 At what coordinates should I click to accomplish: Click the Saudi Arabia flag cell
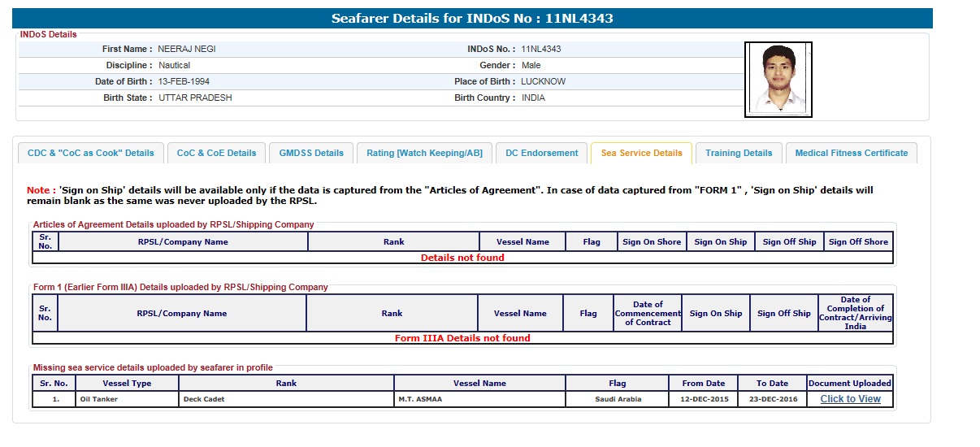(x=617, y=399)
